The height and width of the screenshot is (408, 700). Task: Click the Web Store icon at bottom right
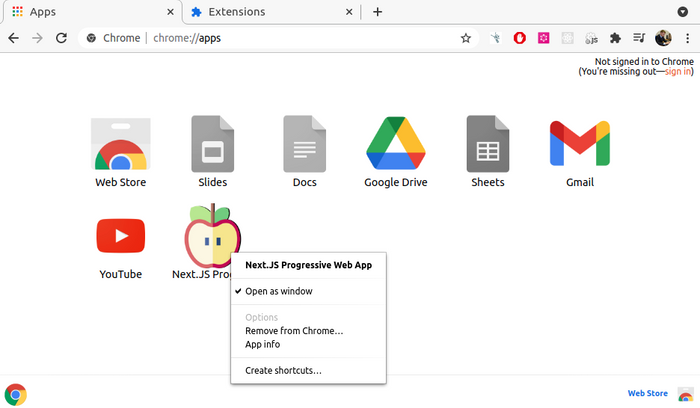pyautogui.click(x=686, y=395)
